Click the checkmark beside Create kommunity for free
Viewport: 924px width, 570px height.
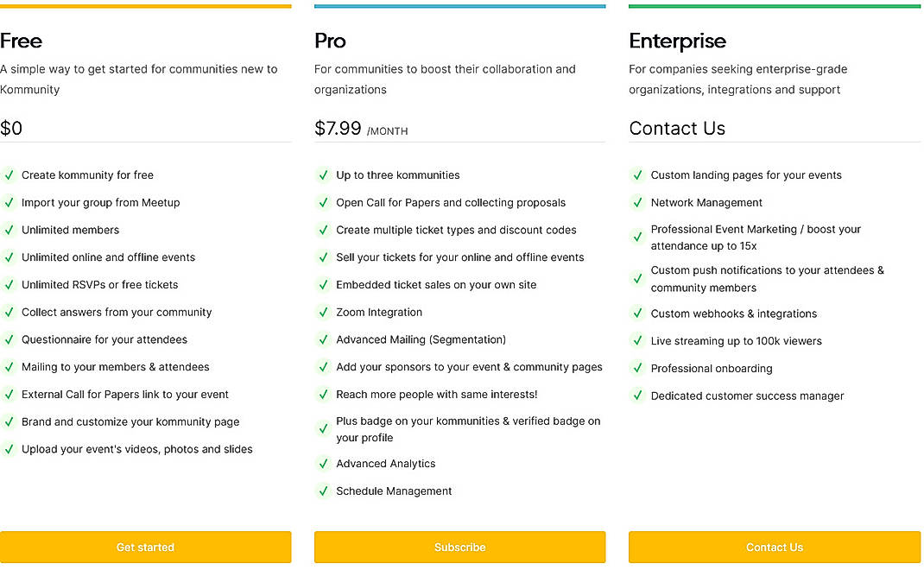click(x=9, y=174)
